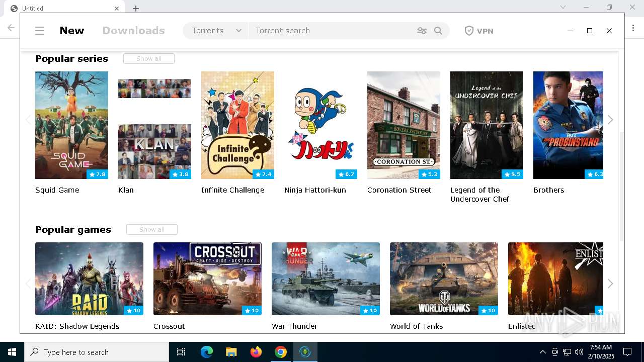The width and height of the screenshot is (644, 362).
Task: Open the browser tab list chevron
Action: tap(563, 7)
